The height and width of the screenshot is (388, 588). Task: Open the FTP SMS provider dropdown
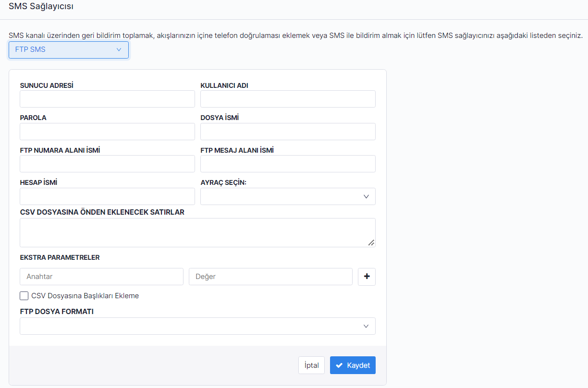click(68, 49)
